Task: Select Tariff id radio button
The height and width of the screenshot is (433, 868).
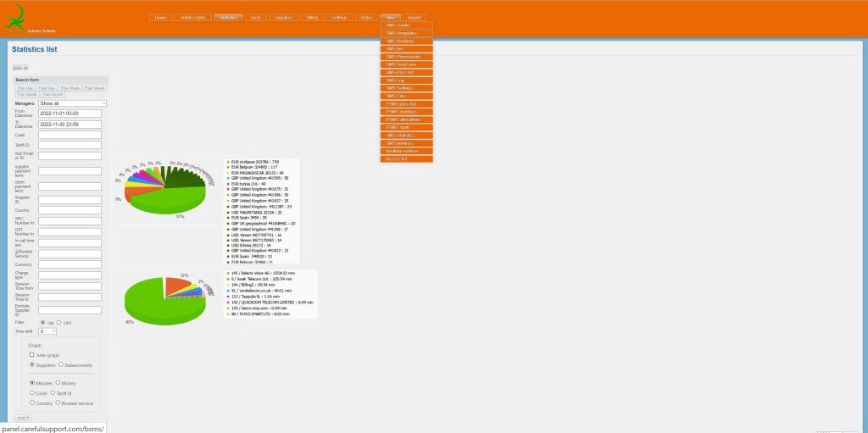Action: click(x=52, y=392)
